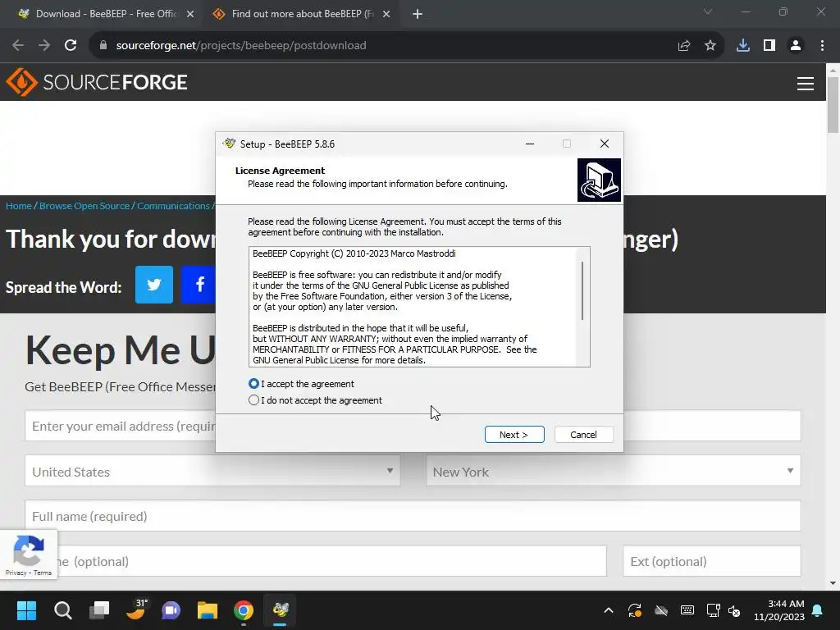Open Chat app on taskbar
Image resolution: width=840 pixels, height=630 pixels.
[171, 610]
